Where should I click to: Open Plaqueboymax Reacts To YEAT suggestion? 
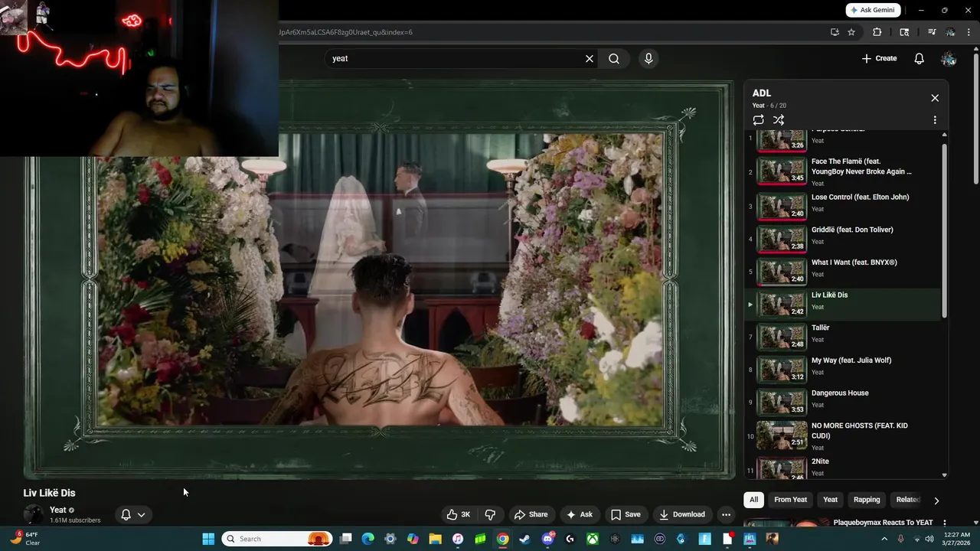[x=883, y=523]
